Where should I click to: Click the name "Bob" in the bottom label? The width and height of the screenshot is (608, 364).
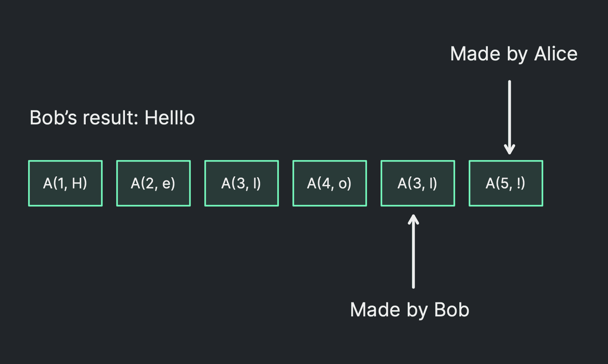451,310
